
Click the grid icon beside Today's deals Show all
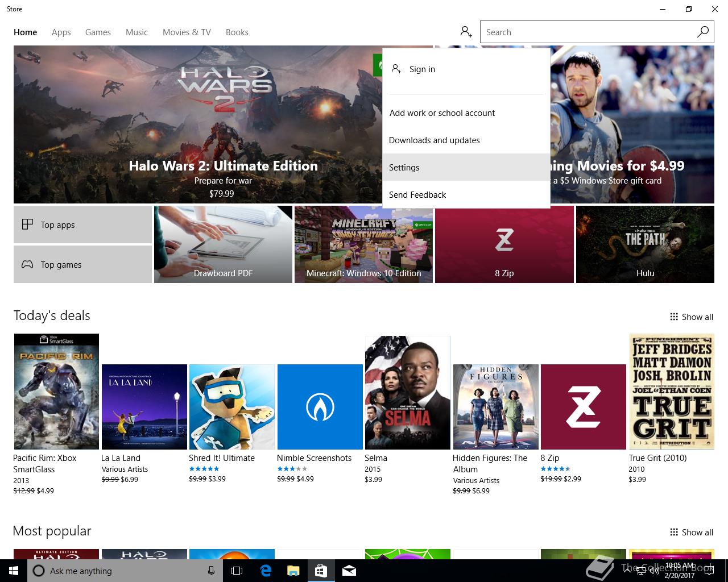pos(674,317)
